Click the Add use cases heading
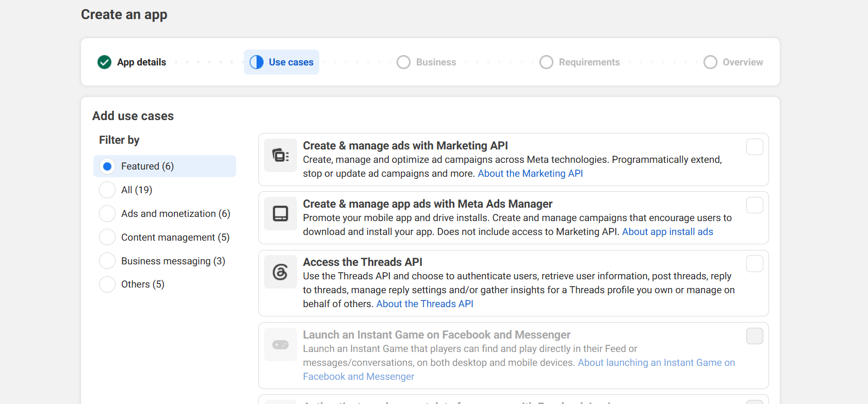 (133, 116)
